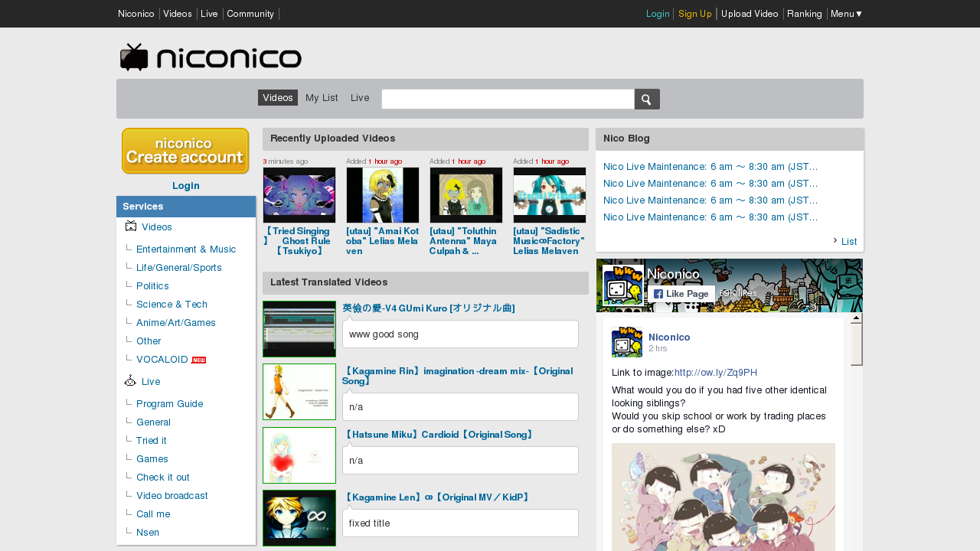Click Kagamine Len Original MV title
Screen dimensions: 980x551
[x=436, y=497]
